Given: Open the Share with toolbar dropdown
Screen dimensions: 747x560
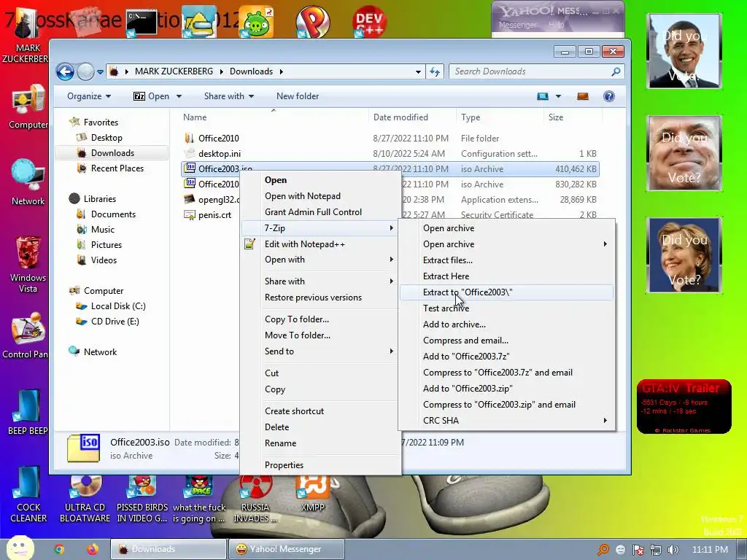Looking at the screenshot, I should pyautogui.click(x=228, y=96).
